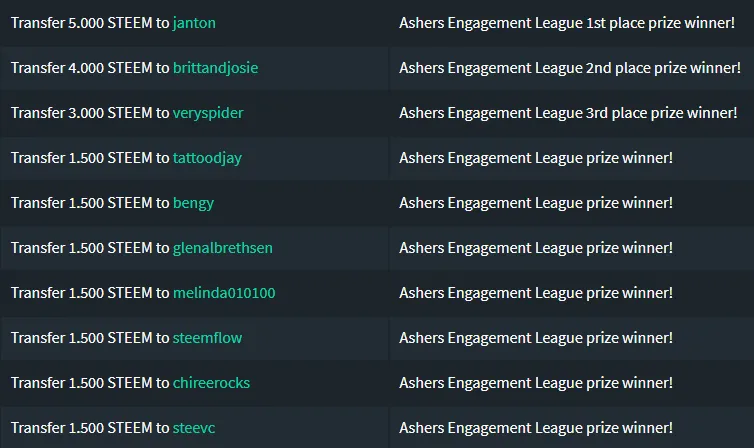Select the memo in the bengy row
Image resolution: width=754 pixels, height=448 pixels.
coord(536,203)
